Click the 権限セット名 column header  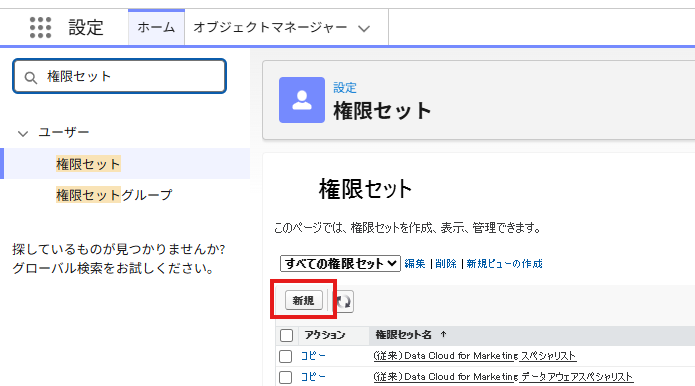pos(403,335)
